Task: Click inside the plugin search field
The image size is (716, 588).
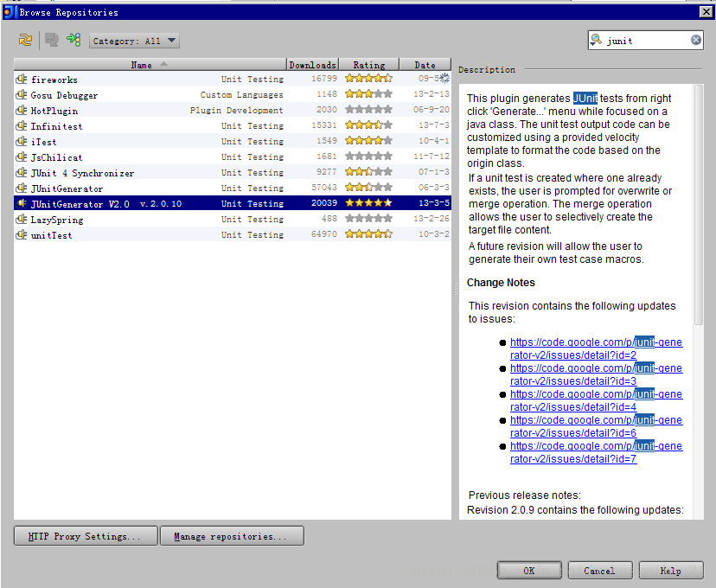Action: 644,41
